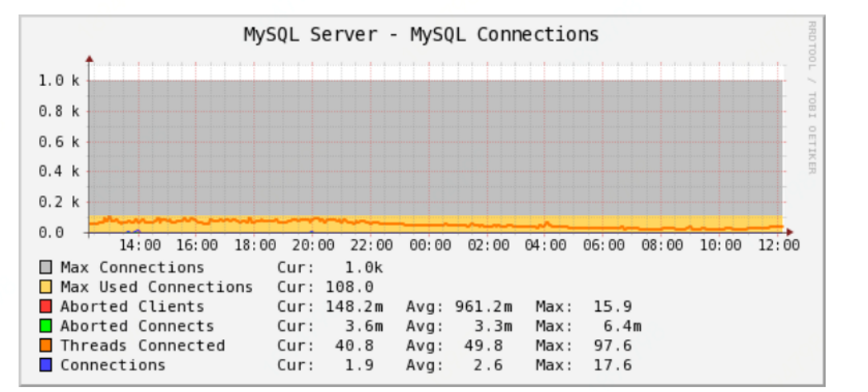The height and width of the screenshot is (392, 868).
Task: Click the red Aborted Clients legend swatch
Action: point(45,307)
